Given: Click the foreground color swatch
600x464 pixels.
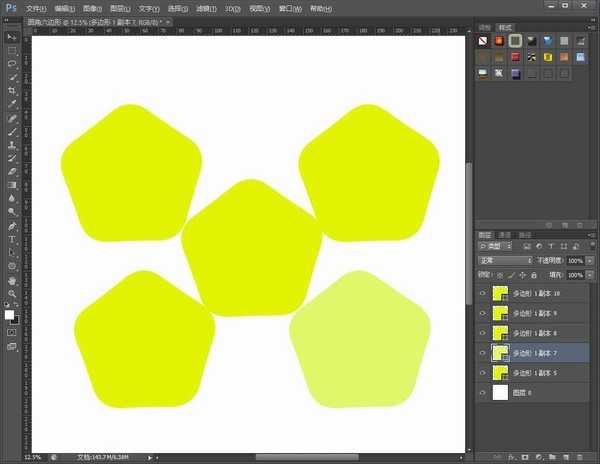Looking at the screenshot, I should [x=9, y=314].
